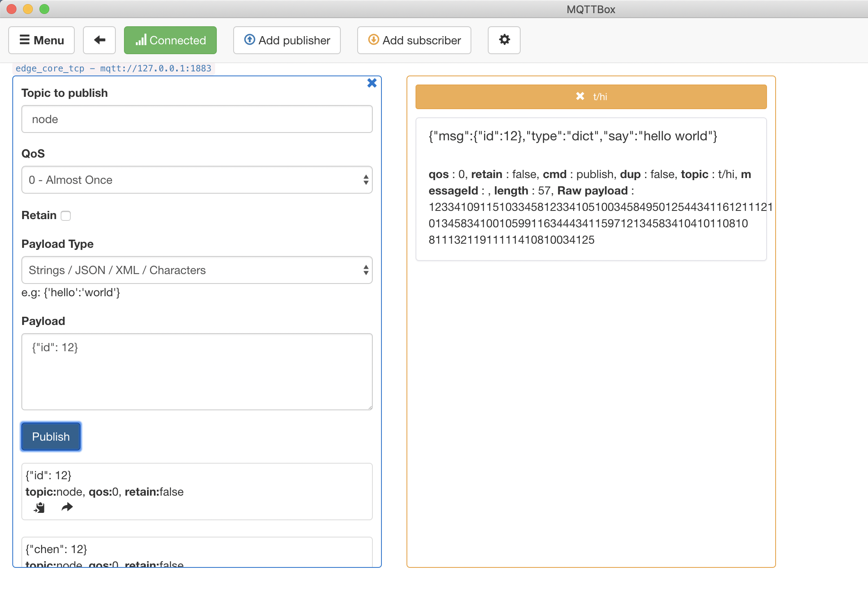Click the published {"id": 12} history payload text
This screenshot has width=868, height=590.
(x=48, y=476)
